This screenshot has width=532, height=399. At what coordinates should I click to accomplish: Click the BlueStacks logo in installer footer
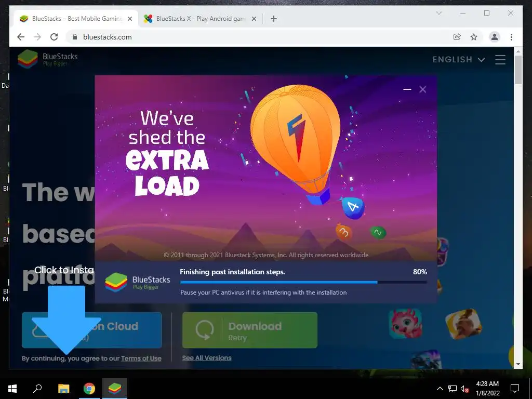tap(137, 282)
